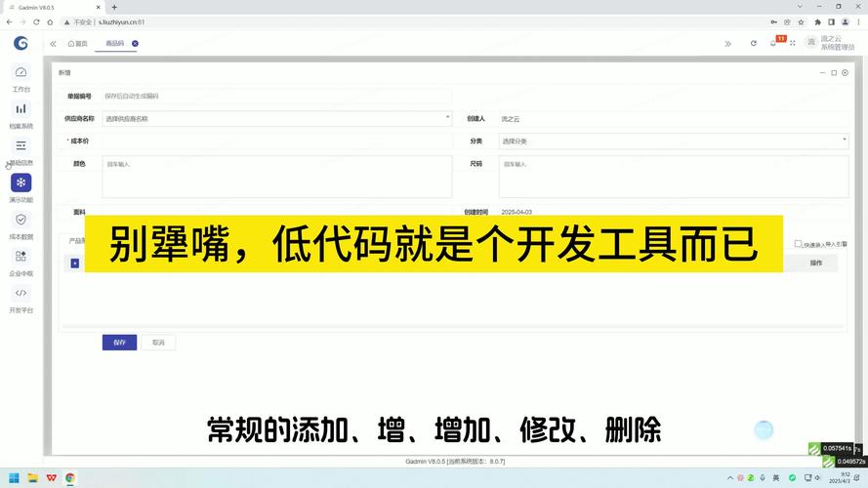Toggle fullscreen icon in header
The image size is (868, 488).
point(793,43)
